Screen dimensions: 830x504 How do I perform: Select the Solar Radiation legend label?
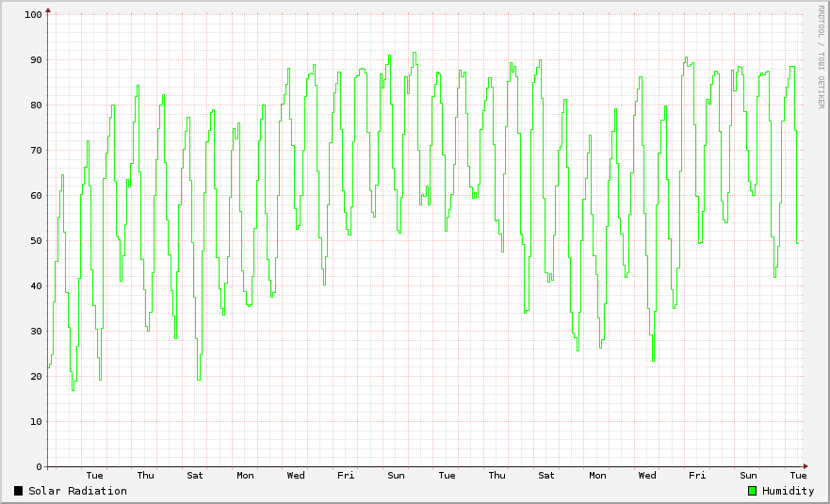[x=78, y=491]
